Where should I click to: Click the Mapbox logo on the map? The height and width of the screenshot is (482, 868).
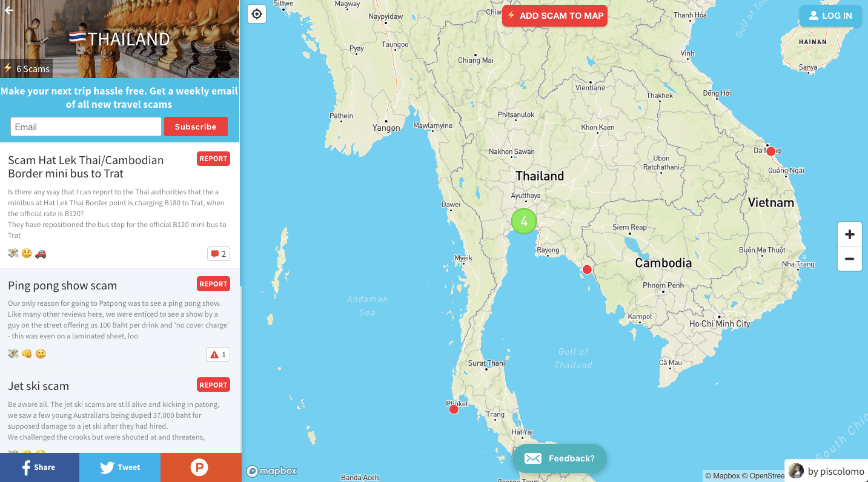271,471
